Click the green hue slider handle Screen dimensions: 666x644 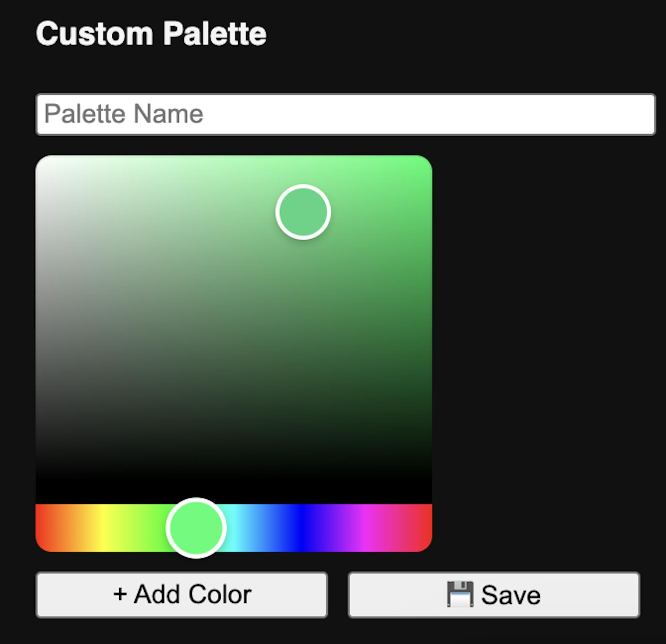click(196, 528)
